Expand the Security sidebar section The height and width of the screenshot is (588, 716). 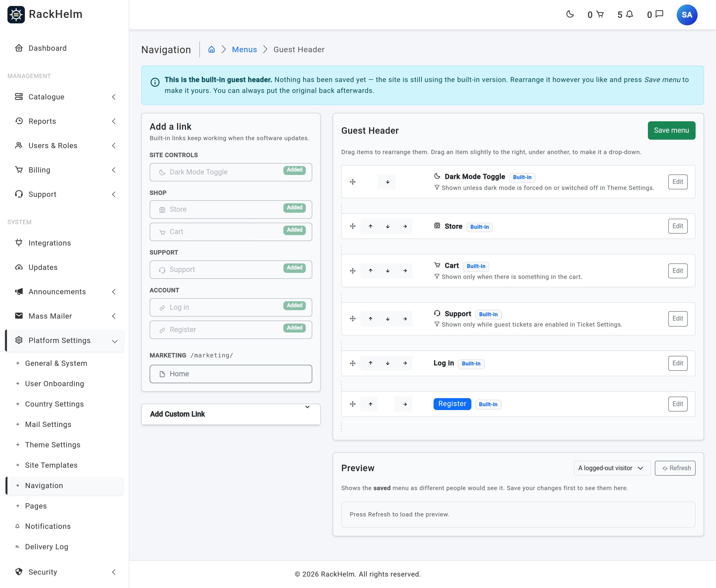(x=64, y=572)
